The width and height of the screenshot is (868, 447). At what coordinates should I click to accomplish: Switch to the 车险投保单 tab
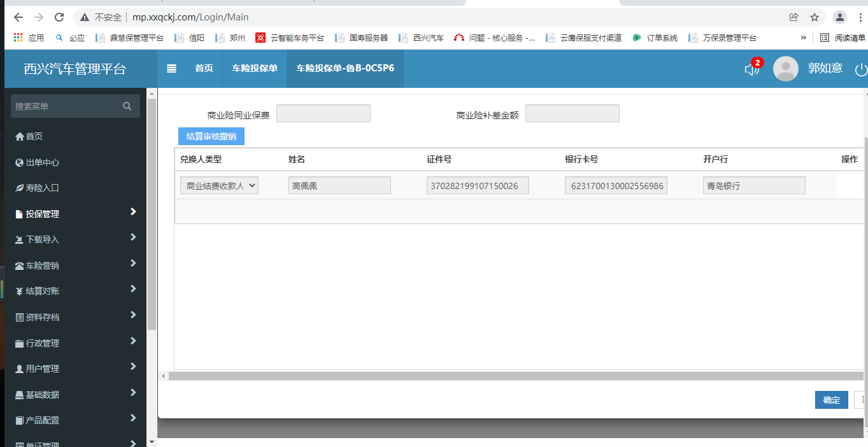coord(255,69)
